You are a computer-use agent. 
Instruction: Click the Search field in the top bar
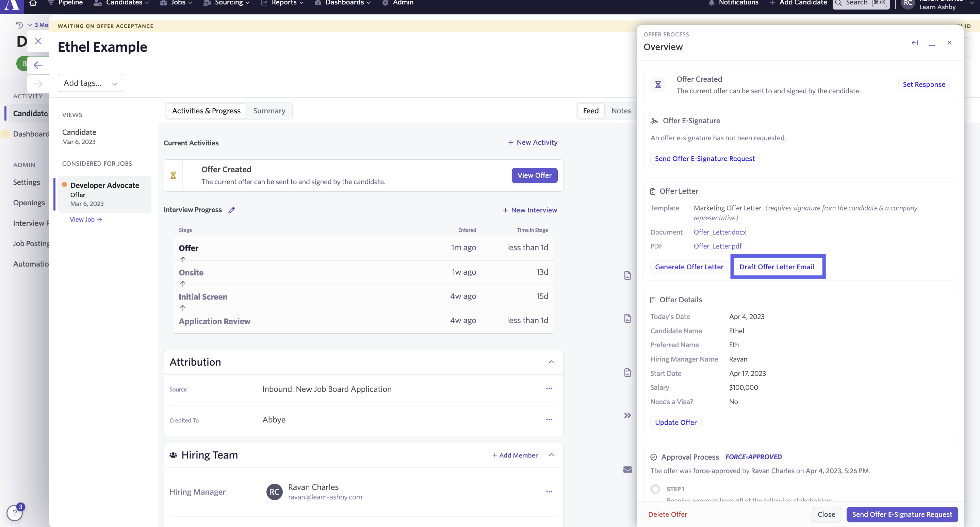click(x=861, y=4)
